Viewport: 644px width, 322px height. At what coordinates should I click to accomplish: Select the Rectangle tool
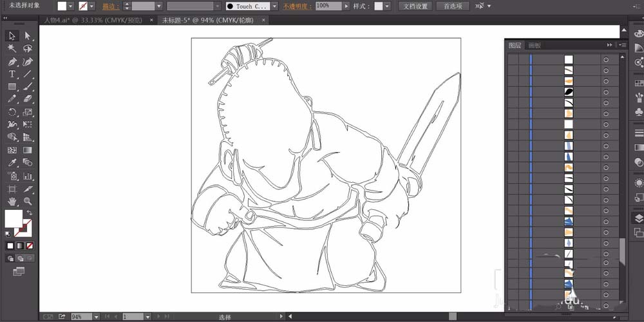(12, 87)
